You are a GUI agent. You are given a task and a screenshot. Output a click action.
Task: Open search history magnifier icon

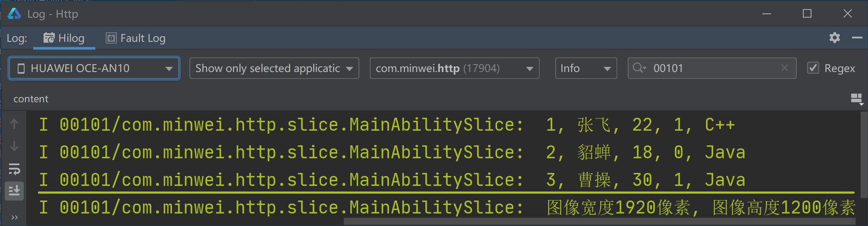pos(639,68)
